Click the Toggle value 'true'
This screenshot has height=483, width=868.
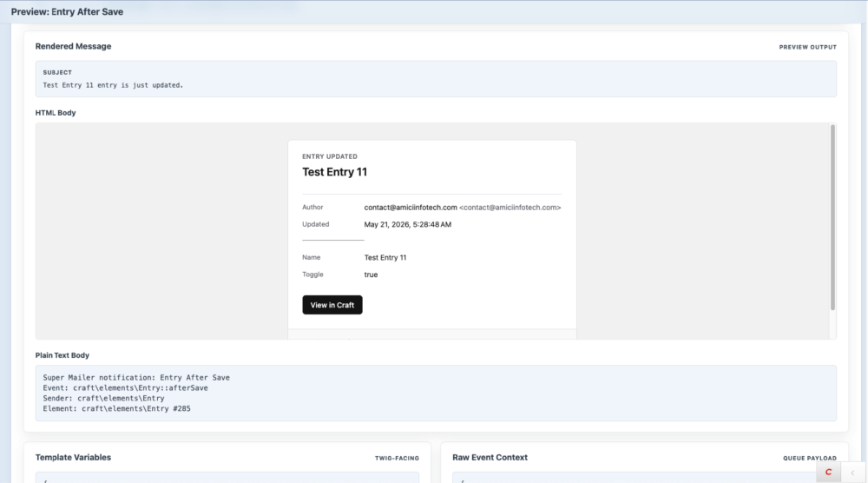pos(371,275)
